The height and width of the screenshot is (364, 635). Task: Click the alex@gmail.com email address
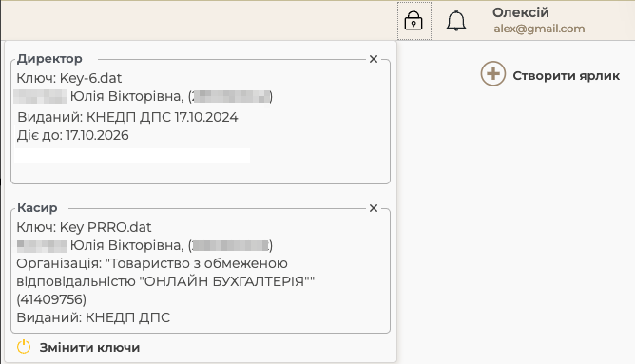point(539,29)
